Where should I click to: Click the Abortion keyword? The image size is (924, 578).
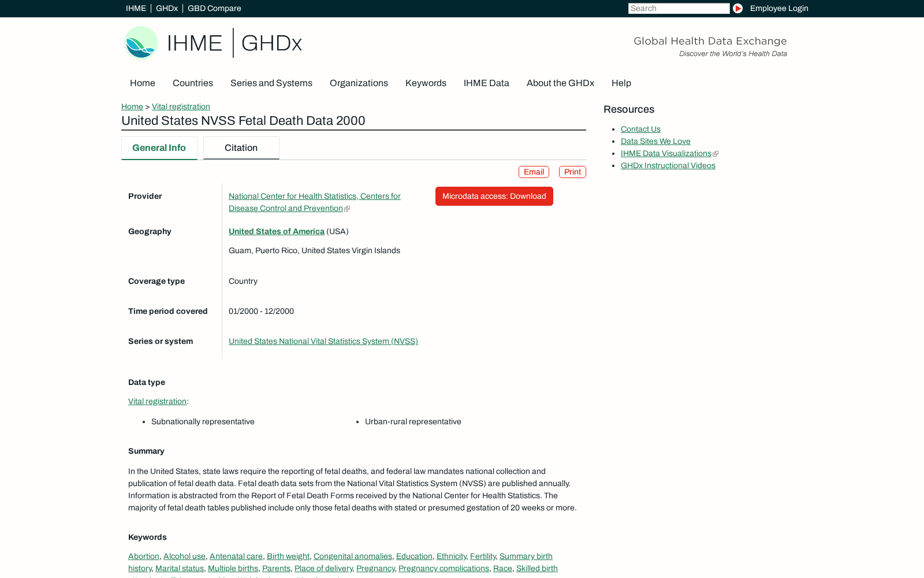pyautogui.click(x=144, y=556)
